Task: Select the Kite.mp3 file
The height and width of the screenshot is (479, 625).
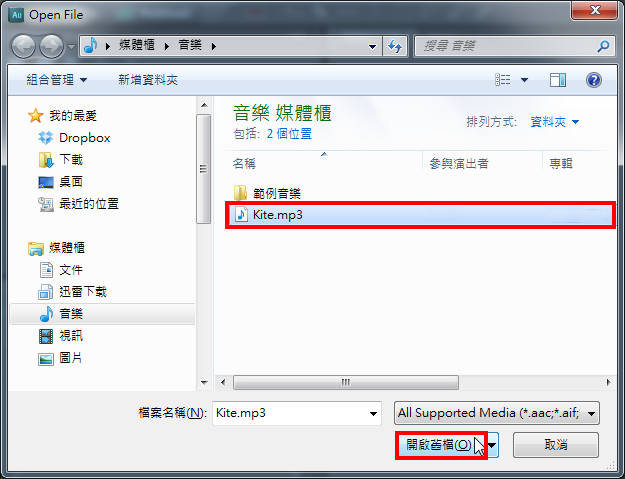Action: click(420, 215)
